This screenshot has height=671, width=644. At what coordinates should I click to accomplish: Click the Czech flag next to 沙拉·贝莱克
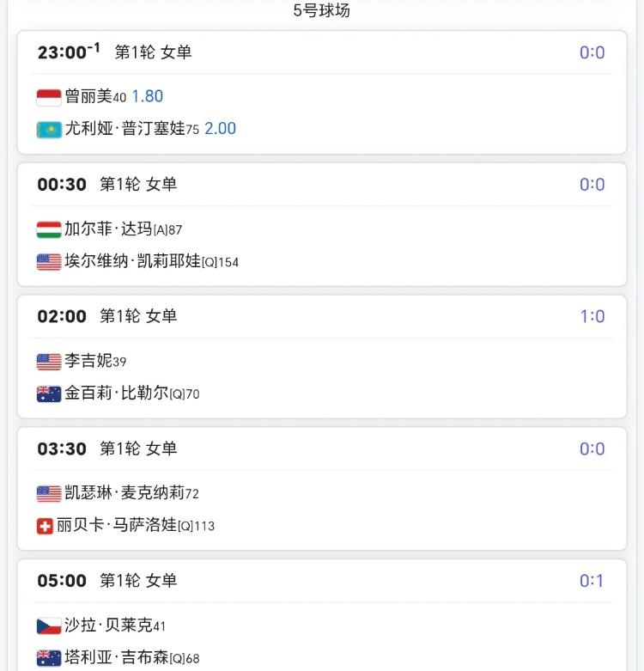(49, 626)
